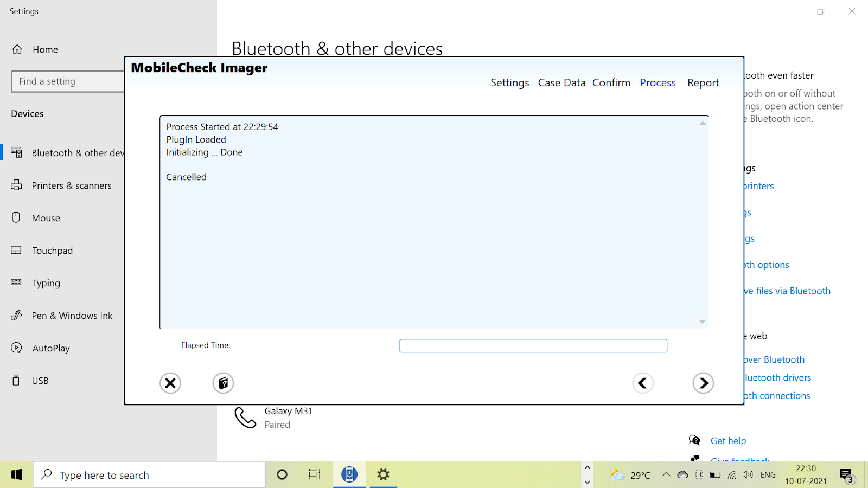Open Cortana from the taskbar
The width and height of the screenshot is (868, 488).
point(282,475)
